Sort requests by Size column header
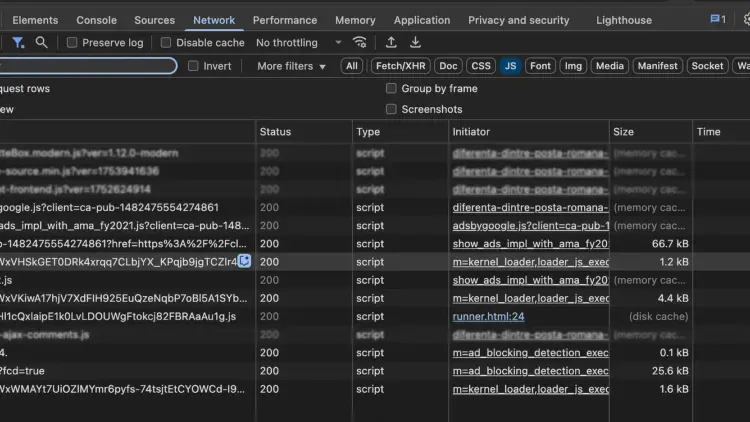750x422 pixels. [624, 131]
